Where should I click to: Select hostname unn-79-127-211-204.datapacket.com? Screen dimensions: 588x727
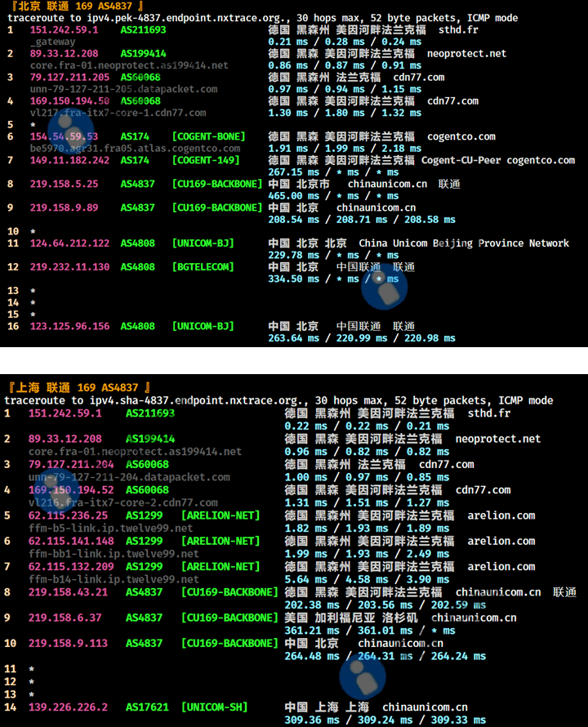[x=129, y=477]
